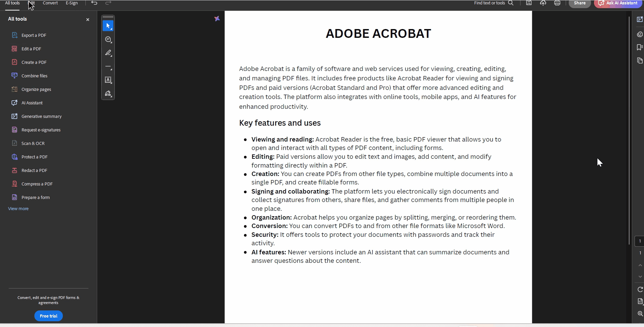Pick the Add comment tool in quick toolbar
Viewport: 644px width, 327px height.
pos(108,40)
